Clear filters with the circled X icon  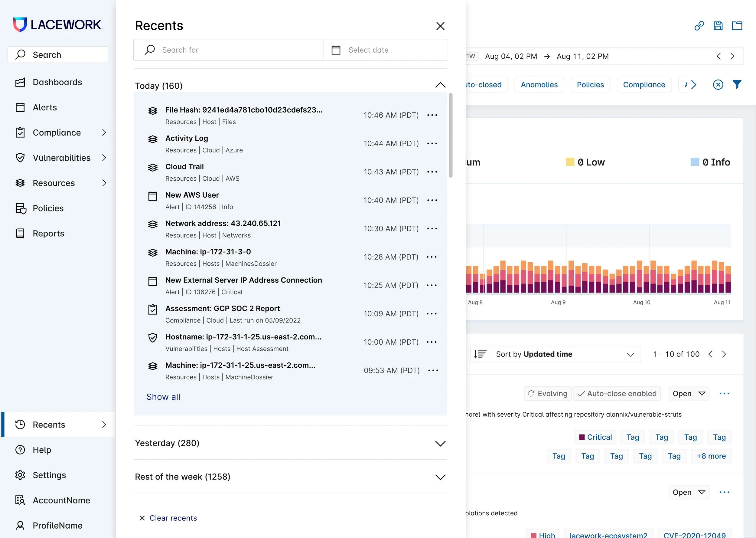(718, 85)
